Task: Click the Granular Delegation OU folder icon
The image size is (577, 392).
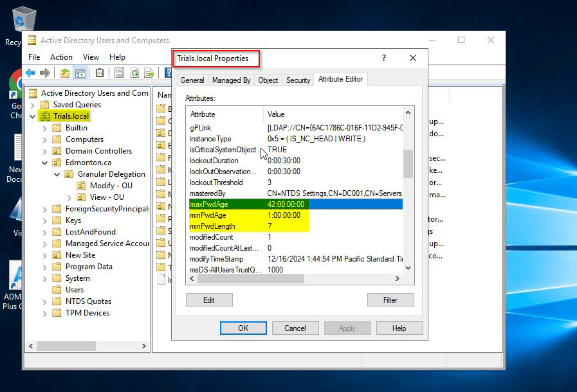Action: coord(69,174)
